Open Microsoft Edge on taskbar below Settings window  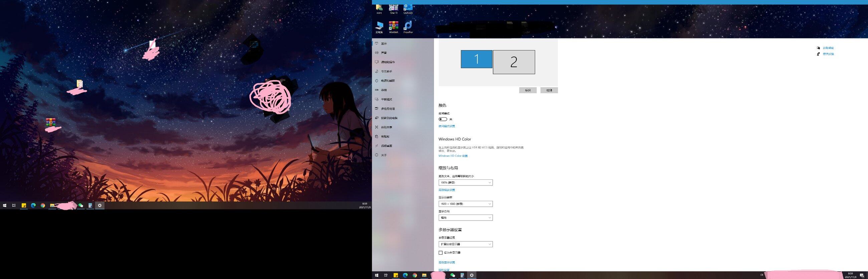click(405, 275)
